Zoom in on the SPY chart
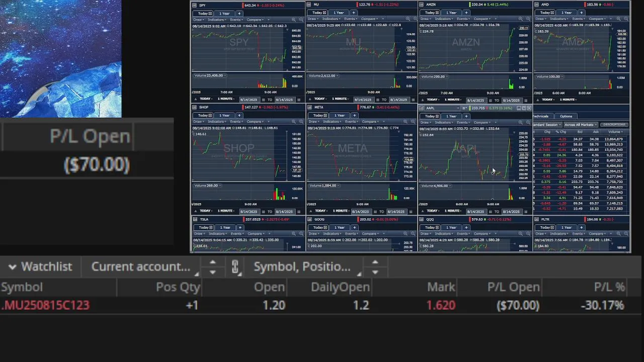 coord(295,20)
